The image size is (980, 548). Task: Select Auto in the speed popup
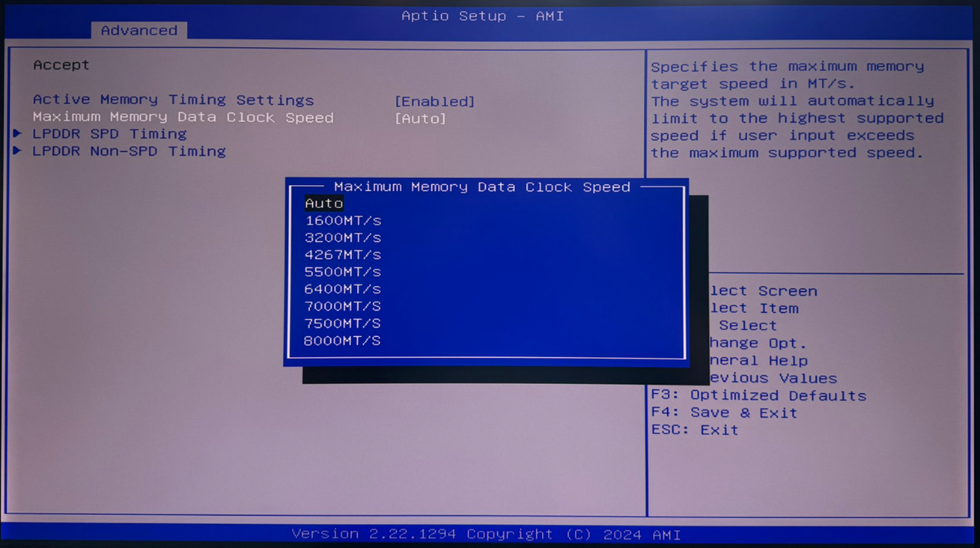[324, 203]
